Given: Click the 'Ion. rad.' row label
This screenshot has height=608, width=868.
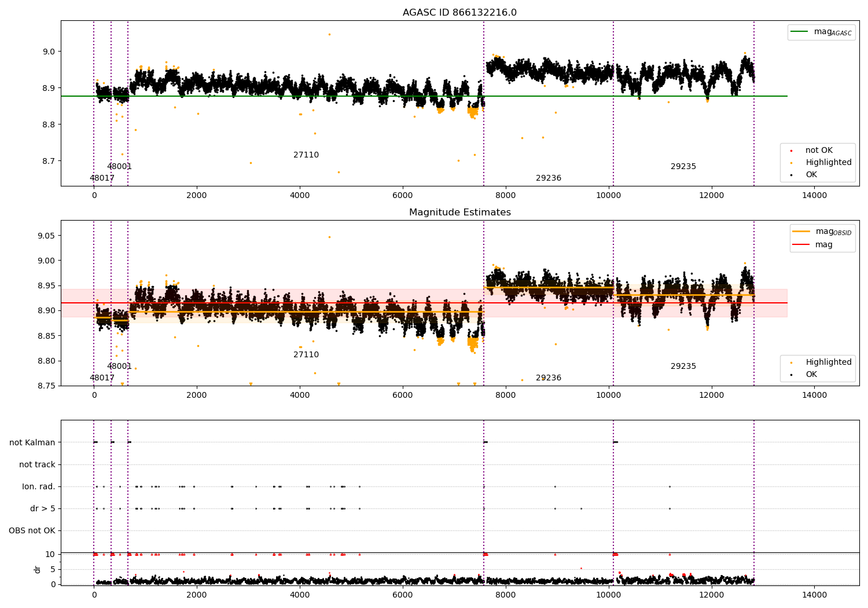Looking at the screenshot, I should pyautogui.click(x=39, y=487).
